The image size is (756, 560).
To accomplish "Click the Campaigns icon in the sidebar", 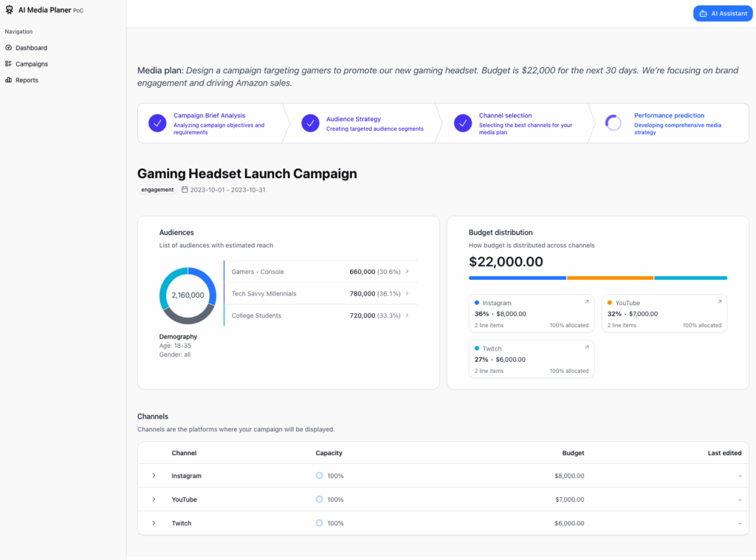I will point(10,64).
